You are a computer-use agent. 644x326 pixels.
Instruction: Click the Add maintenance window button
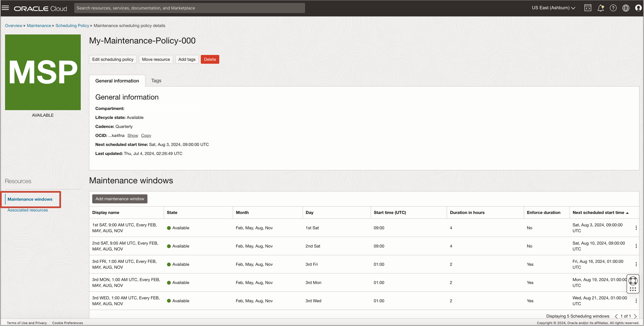tap(120, 199)
